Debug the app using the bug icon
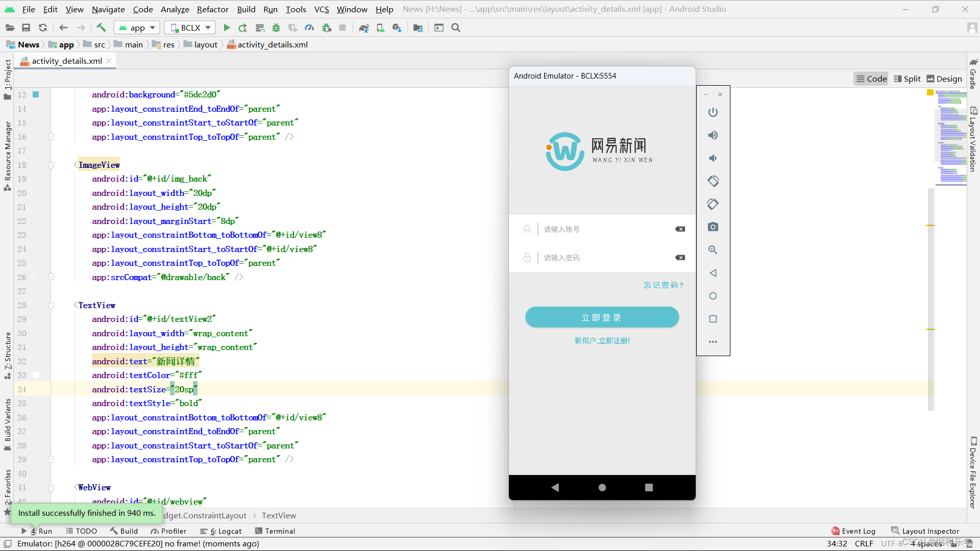The image size is (980, 551). coord(276,28)
